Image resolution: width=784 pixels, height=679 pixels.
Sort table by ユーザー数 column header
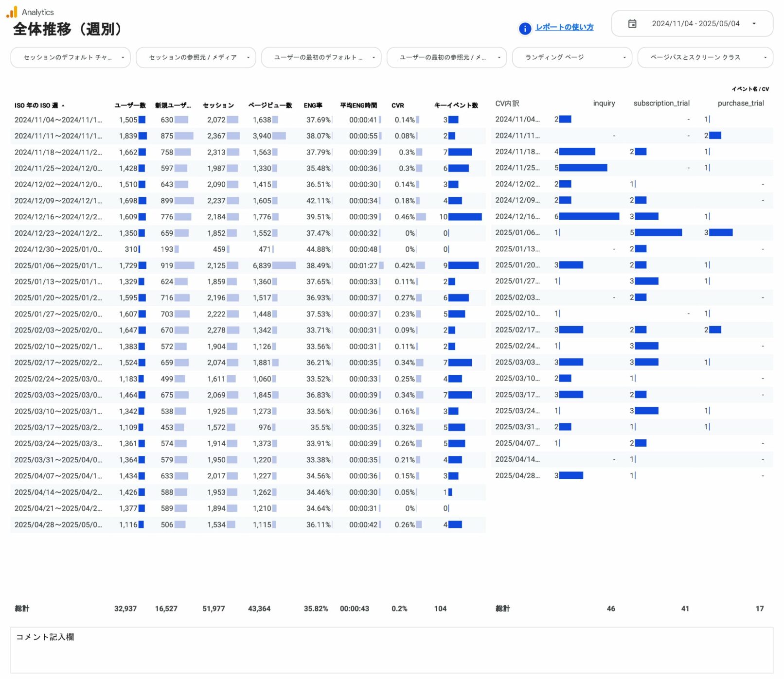point(130,105)
